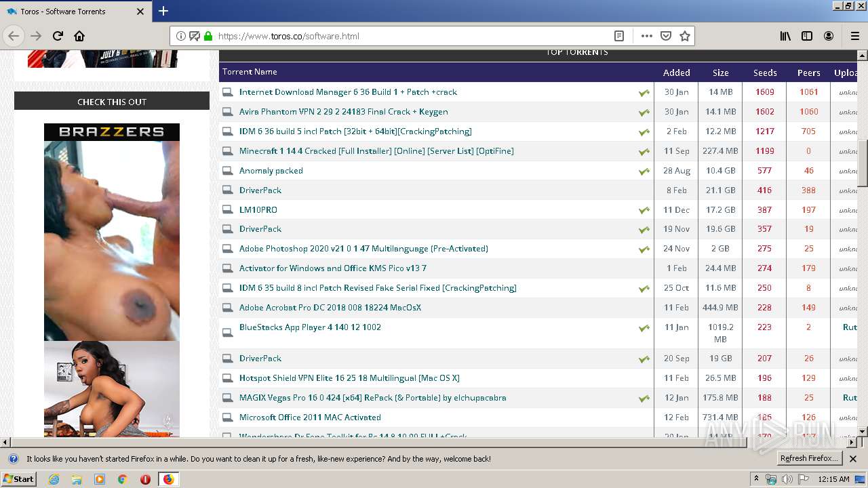Open Firefox account icon

click(829, 36)
